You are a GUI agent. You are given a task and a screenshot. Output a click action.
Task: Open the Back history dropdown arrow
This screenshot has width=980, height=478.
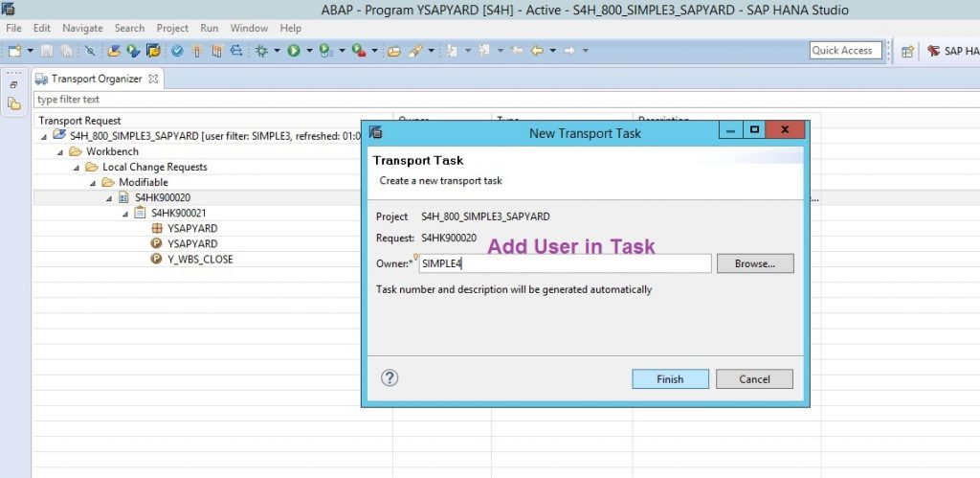tap(552, 52)
